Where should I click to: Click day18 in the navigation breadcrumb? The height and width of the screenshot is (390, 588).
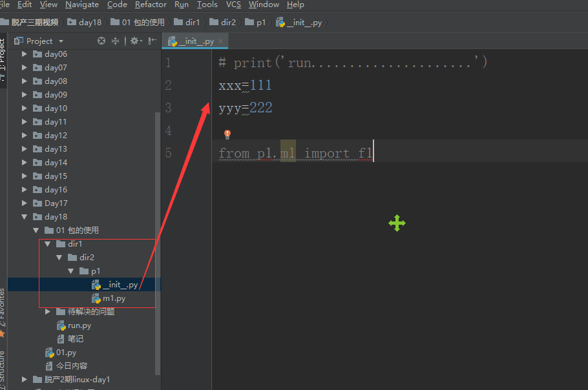pos(90,22)
